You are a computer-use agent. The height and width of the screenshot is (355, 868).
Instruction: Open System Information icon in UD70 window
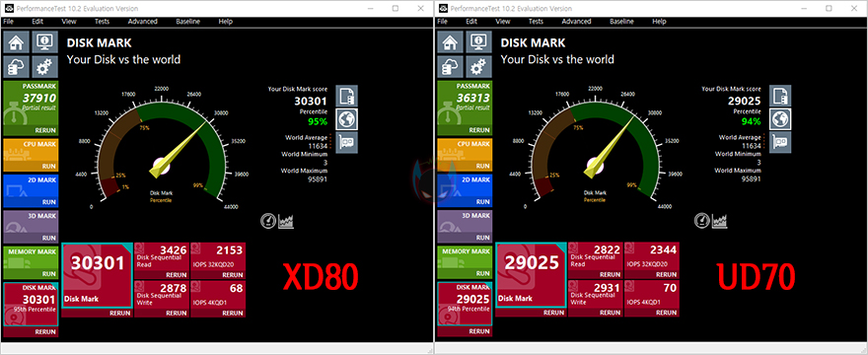(x=478, y=42)
